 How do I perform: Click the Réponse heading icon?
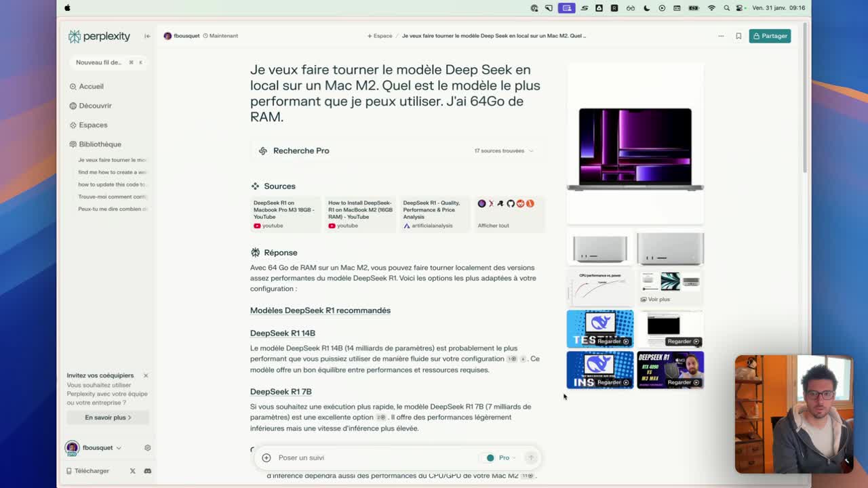tap(255, 253)
